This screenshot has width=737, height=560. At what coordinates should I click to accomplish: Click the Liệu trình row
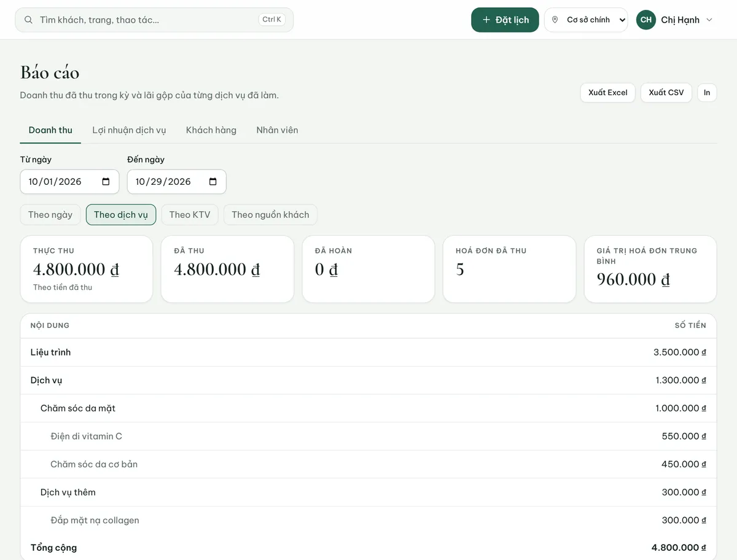point(368,352)
